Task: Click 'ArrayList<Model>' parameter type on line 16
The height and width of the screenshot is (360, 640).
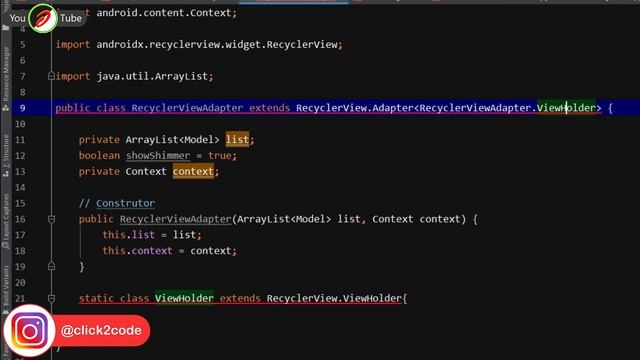Action: [284, 219]
